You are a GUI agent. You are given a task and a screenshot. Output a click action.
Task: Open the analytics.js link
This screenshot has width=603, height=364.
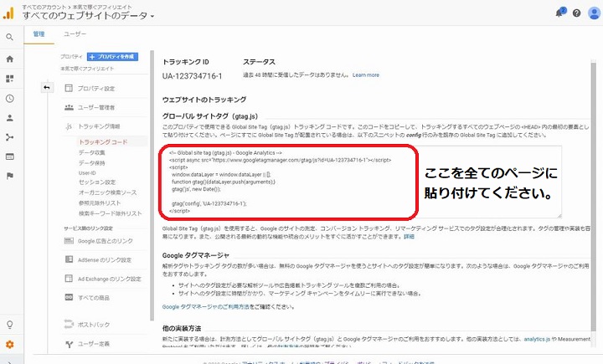click(537, 339)
